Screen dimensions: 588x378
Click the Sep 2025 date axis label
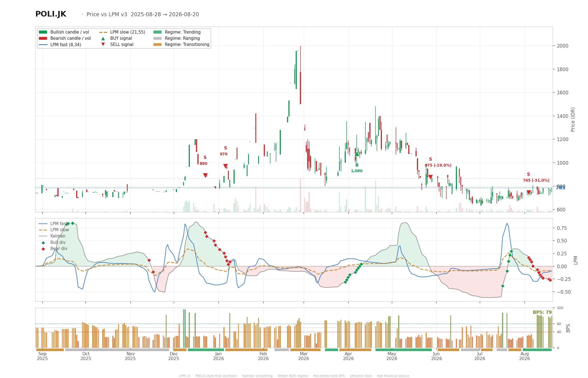[42, 356]
